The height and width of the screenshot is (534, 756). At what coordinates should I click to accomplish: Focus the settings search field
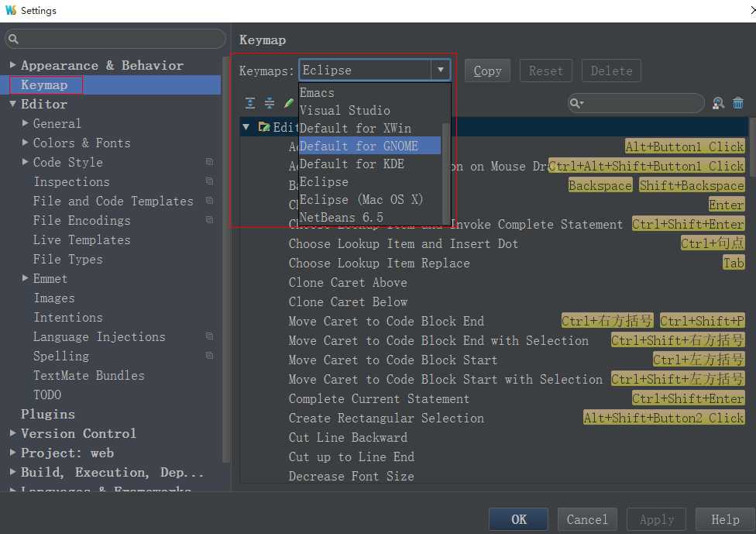tap(115, 39)
